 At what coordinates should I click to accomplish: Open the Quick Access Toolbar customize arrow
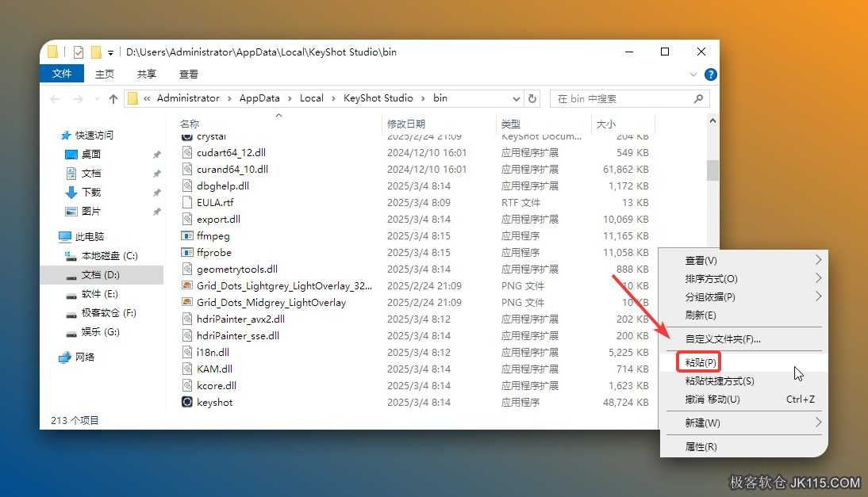tap(111, 52)
